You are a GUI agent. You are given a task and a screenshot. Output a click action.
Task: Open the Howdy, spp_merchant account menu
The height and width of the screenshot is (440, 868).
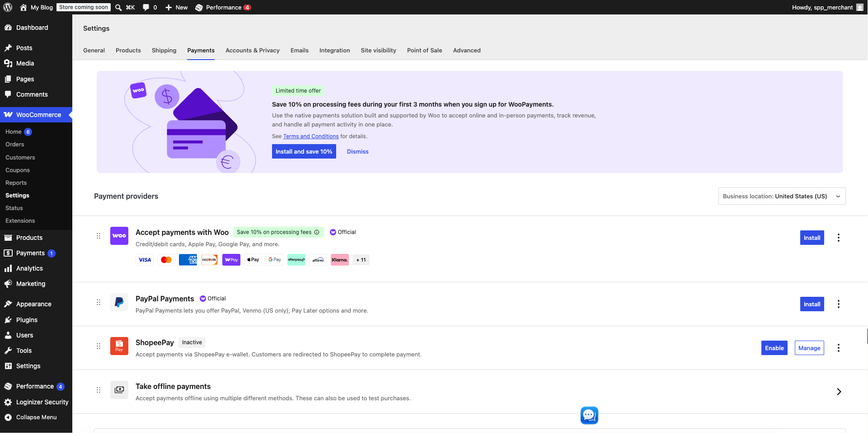827,7
